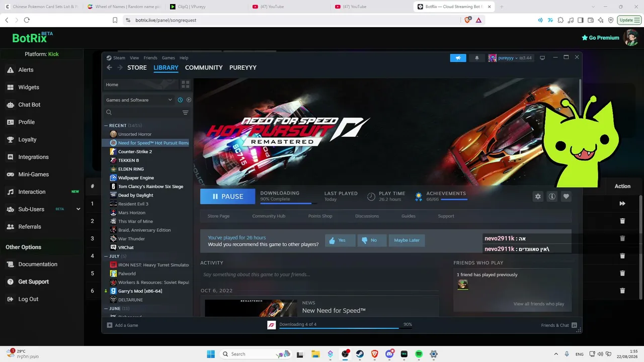The width and height of the screenshot is (644, 362).
Task: Open Spotify from the taskbar
Action: [x=419, y=354]
